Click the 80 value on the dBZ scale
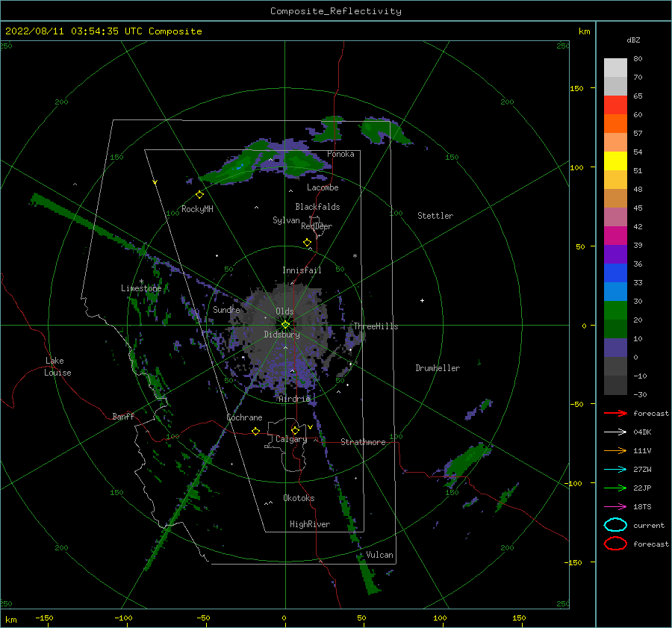 click(x=638, y=59)
